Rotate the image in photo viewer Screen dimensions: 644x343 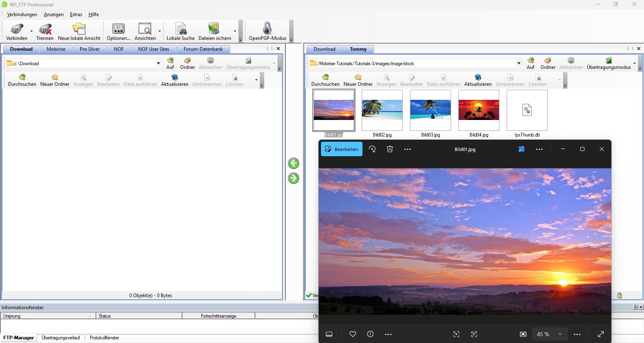point(372,149)
